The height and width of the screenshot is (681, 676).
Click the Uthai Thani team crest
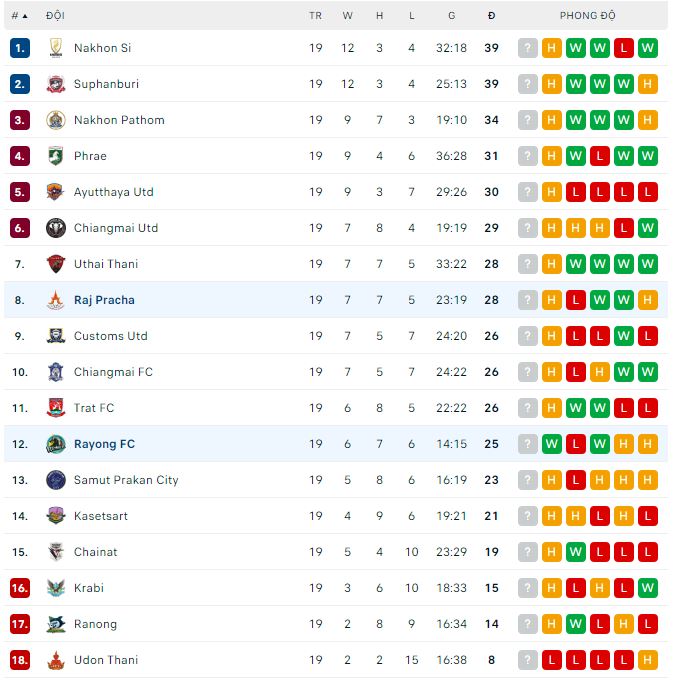[x=56, y=264]
